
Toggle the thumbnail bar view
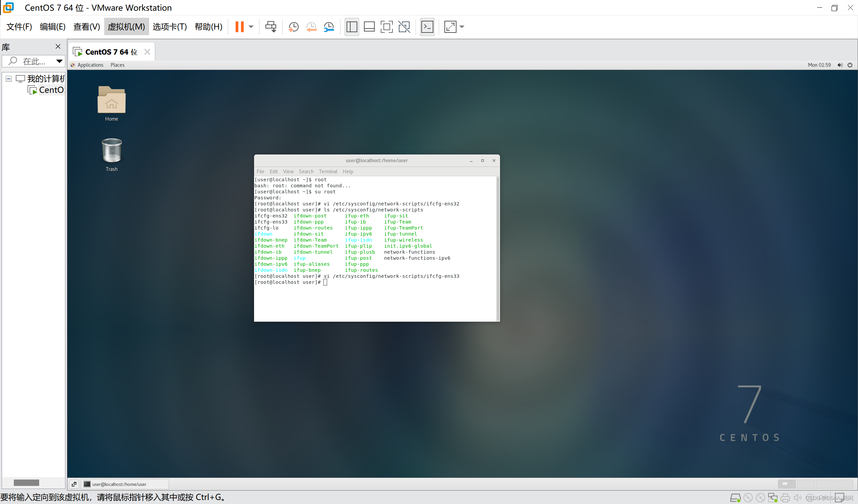coord(369,26)
